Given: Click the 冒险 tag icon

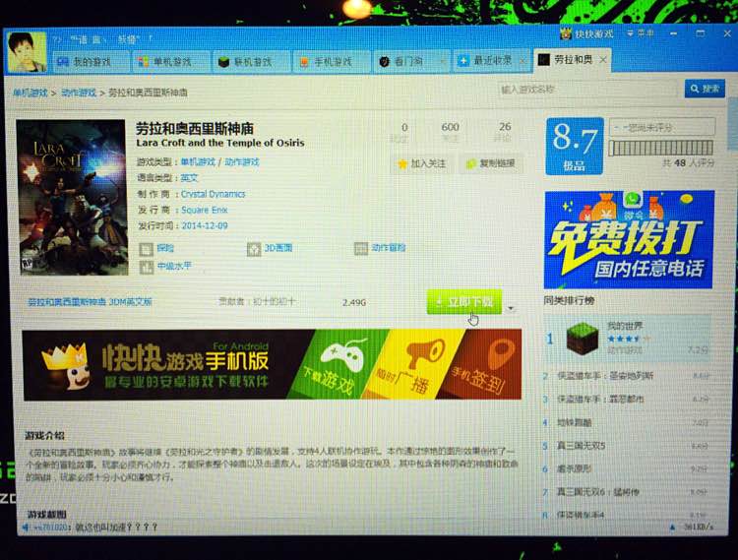Looking at the screenshot, I should 147,248.
